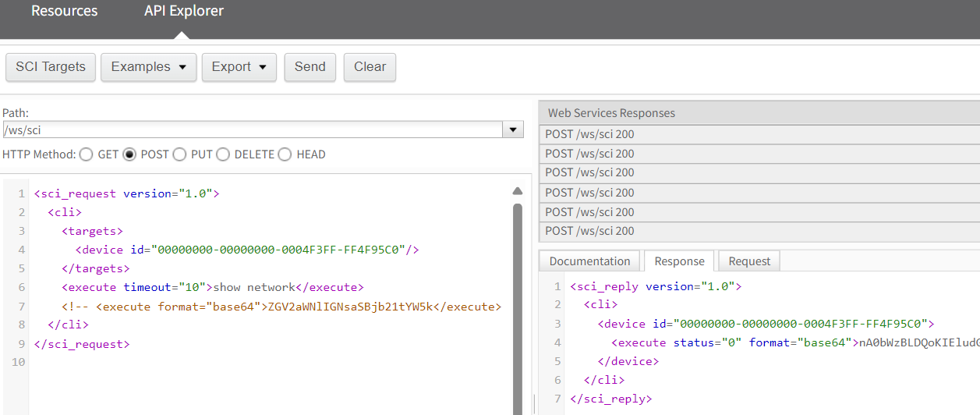This screenshot has width=980, height=415.
Task: Select the first POST /ws/sci 200 response
Action: 759,134
